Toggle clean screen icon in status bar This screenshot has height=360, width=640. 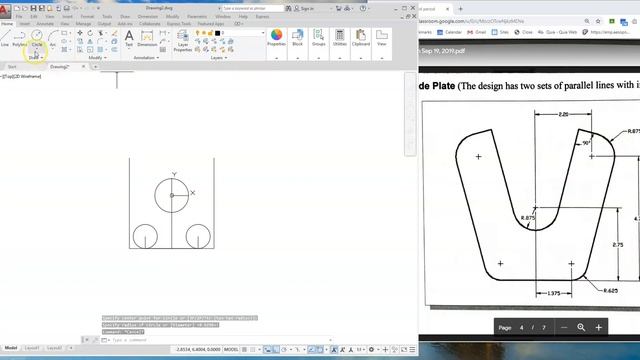404,349
